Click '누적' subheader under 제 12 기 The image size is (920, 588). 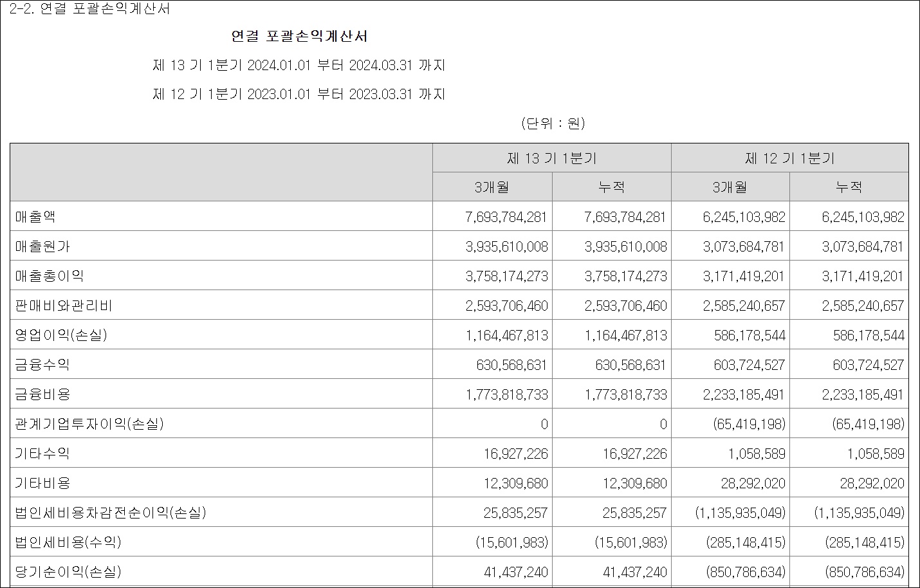[849, 187]
